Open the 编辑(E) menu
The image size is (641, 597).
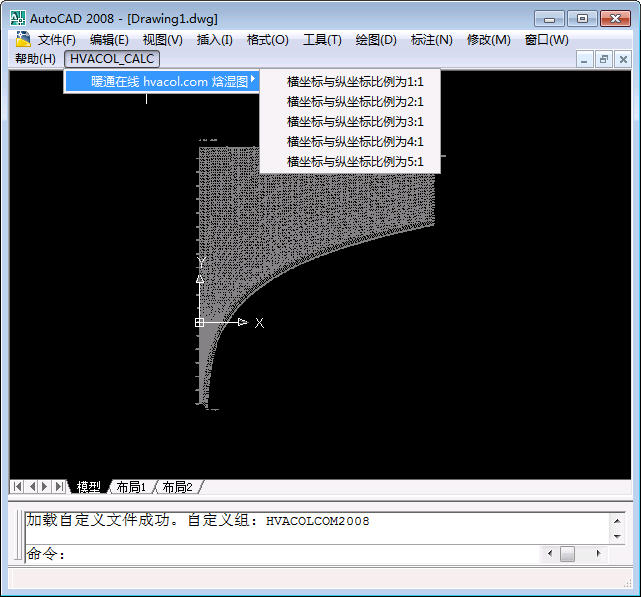point(109,40)
